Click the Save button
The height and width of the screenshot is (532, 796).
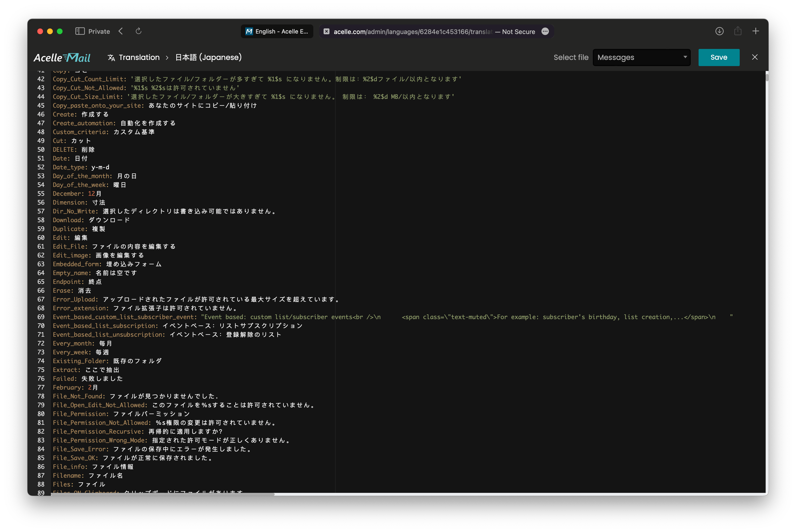719,57
